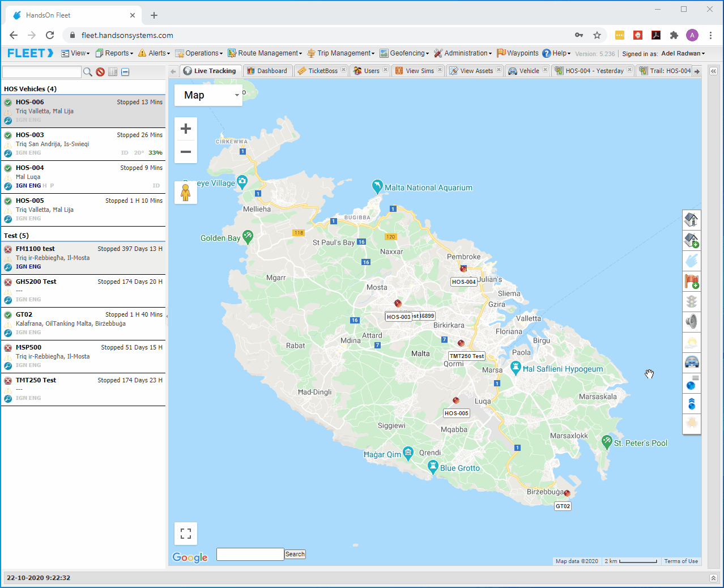This screenshot has height=588, width=724.
Task: Switch to the View Sims tab
Action: point(418,71)
